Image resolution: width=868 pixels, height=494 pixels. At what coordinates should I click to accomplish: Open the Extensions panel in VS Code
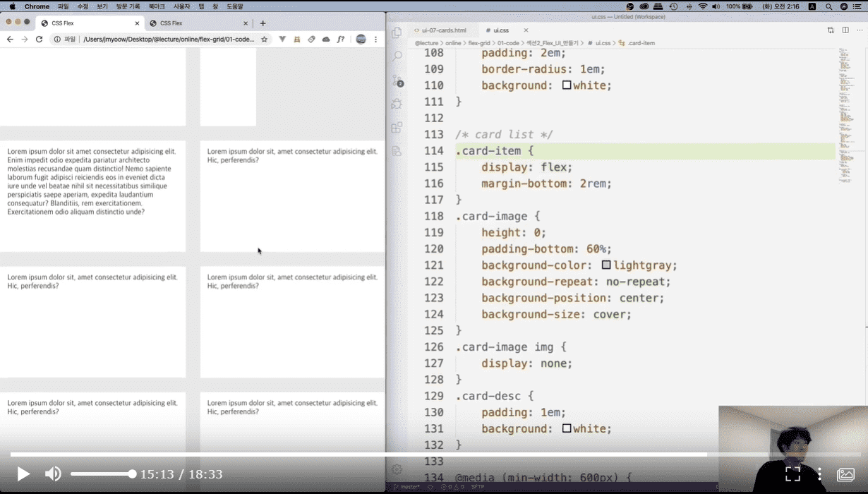point(397,128)
